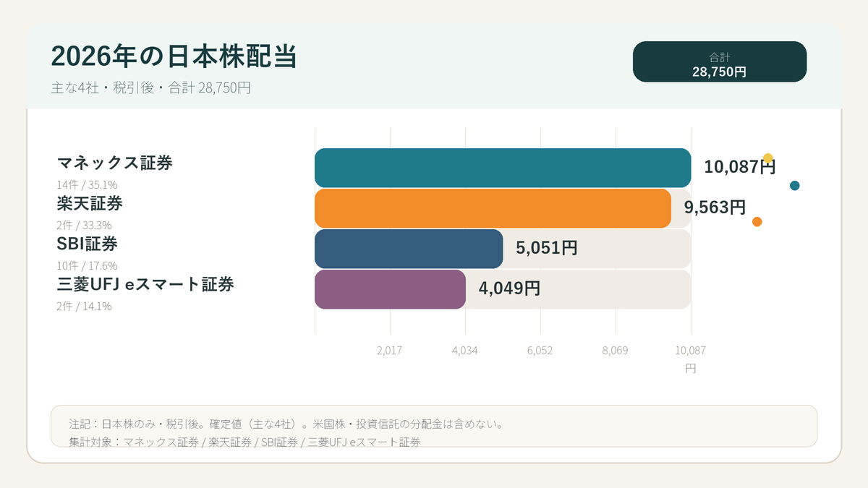This screenshot has height=488, width=868.
Task: Click the orange dot marker
Action: [757, 222]
